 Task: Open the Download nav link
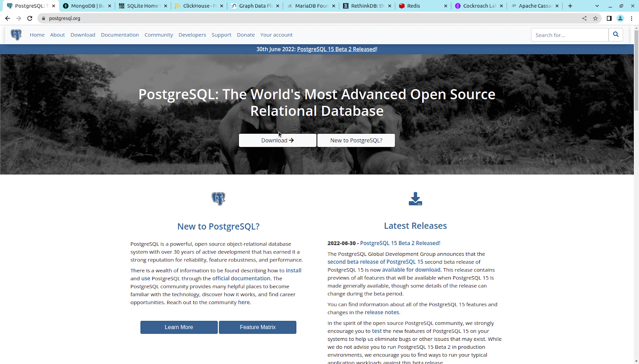pyautogui.click(x=83, y=35)
